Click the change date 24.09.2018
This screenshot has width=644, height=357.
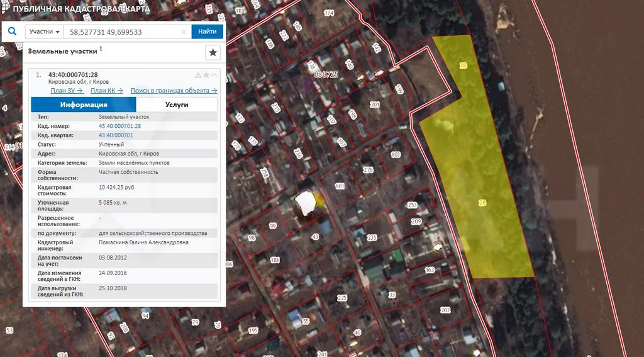pos(113,273)
